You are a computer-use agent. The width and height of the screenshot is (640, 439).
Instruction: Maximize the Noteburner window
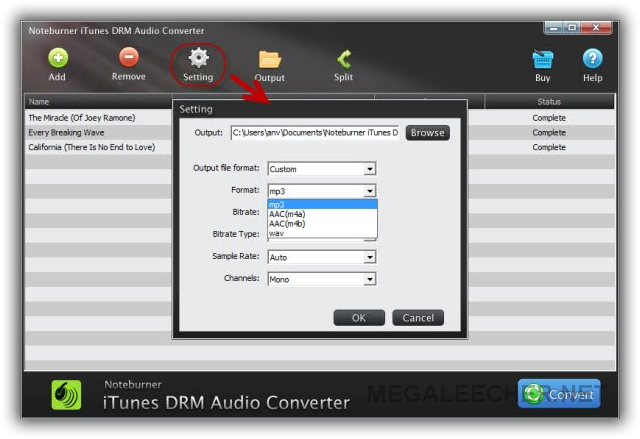coord(572,28)
